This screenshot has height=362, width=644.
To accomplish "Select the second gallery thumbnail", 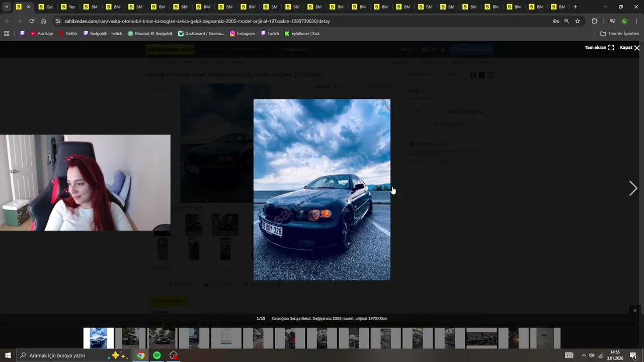I will pos(130,338).
